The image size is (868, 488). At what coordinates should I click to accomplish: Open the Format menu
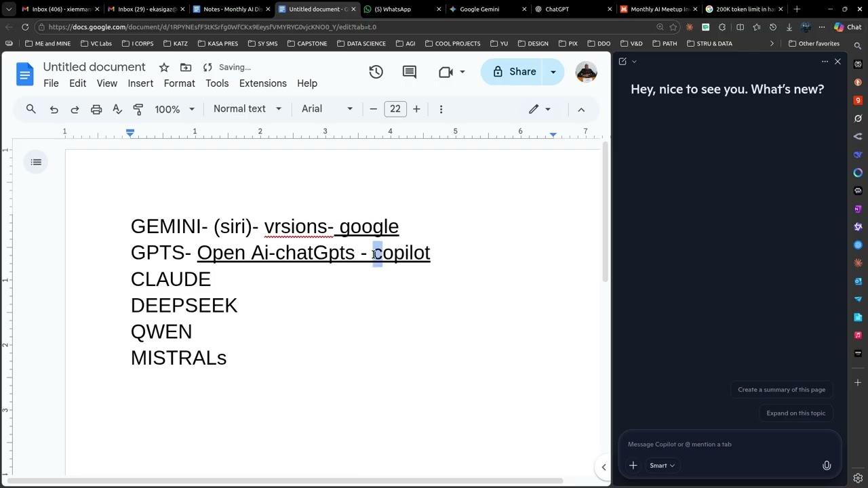coord(179,83)
